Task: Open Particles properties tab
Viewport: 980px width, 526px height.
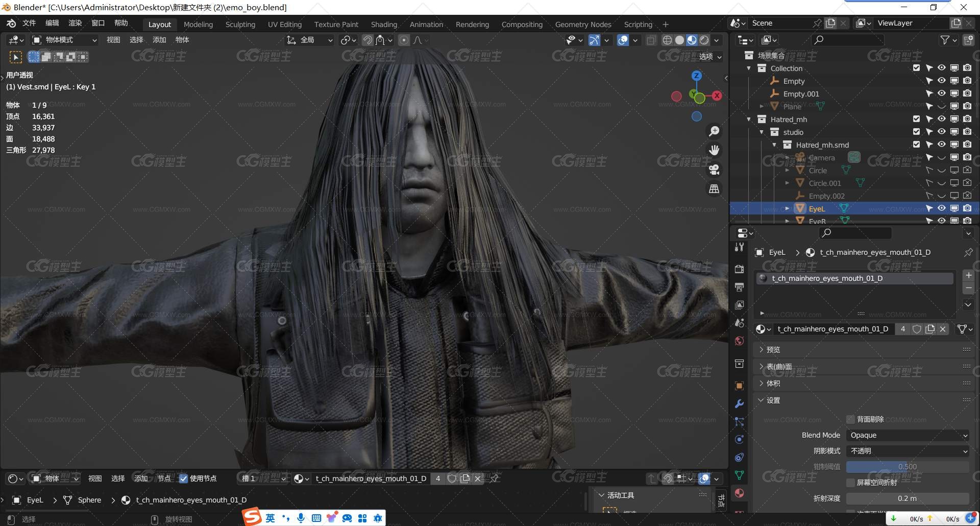Action: point(739,421)
